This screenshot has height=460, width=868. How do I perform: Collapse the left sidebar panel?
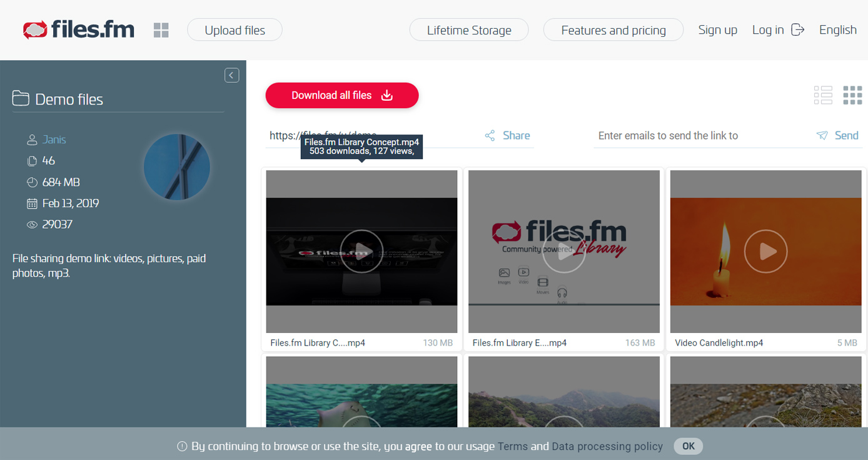(231, 75)
